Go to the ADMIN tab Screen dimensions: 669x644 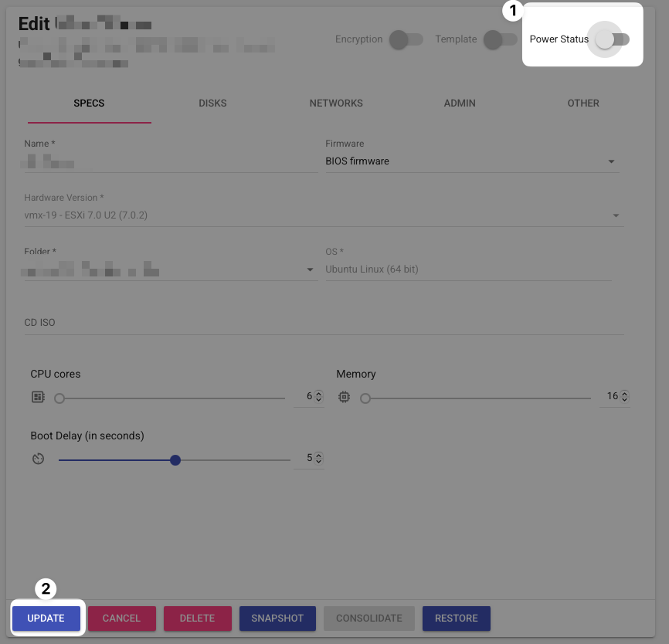coord(460,103)
